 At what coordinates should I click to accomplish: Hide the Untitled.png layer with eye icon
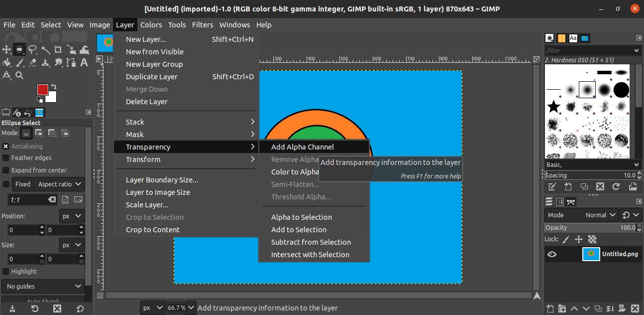click(x=552, y=254)
